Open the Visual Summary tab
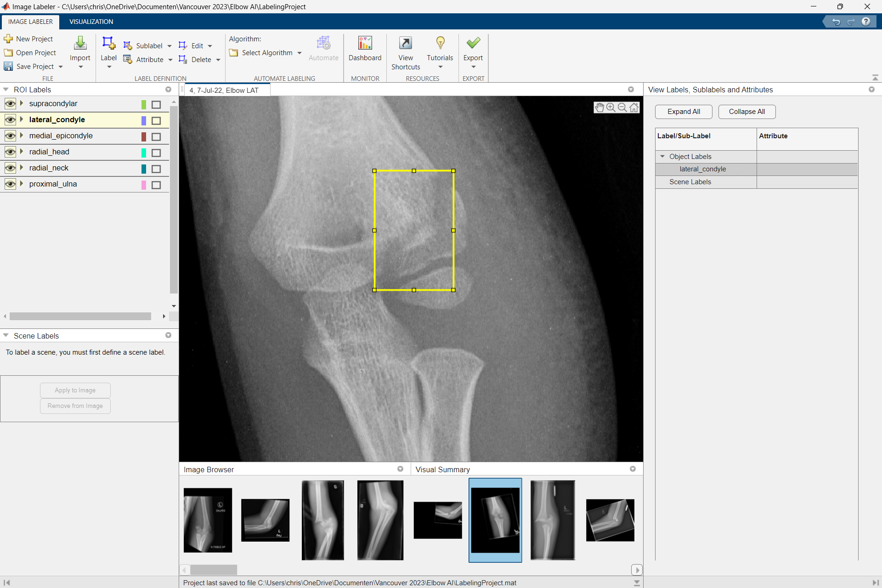 click(442, 469)
